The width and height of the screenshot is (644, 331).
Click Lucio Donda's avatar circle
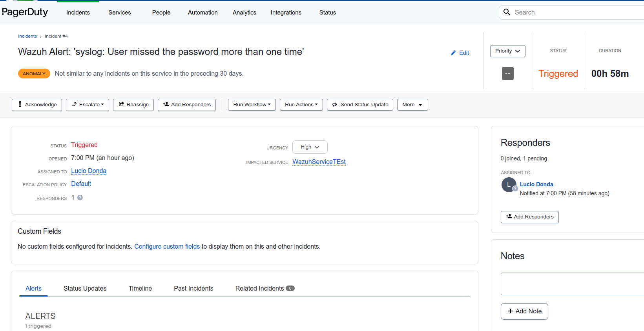[x=508, y=184]
